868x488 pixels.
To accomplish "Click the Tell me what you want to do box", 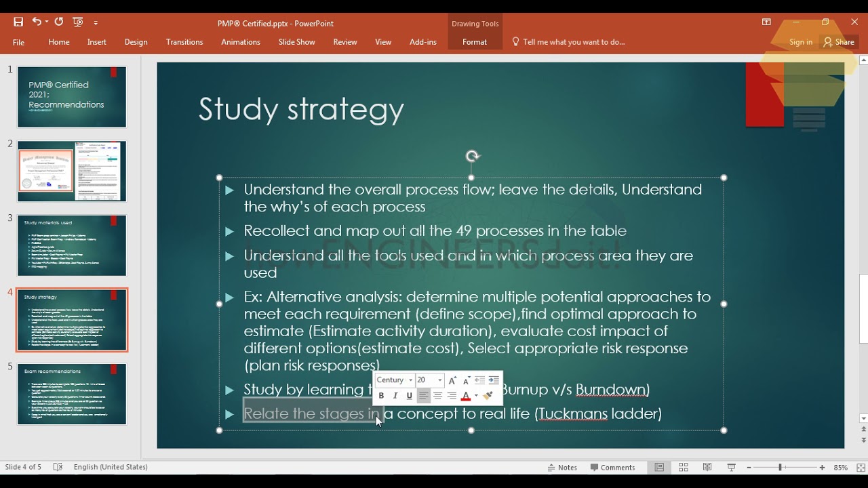I will tap(568, 42).
